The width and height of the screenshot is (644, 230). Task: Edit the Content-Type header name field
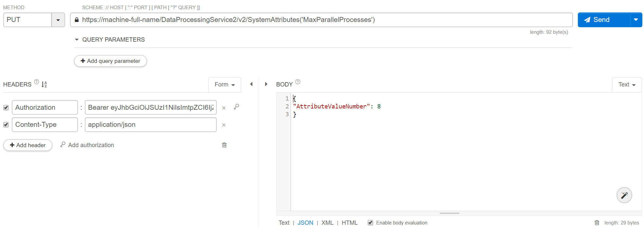(x=45, y=125)
